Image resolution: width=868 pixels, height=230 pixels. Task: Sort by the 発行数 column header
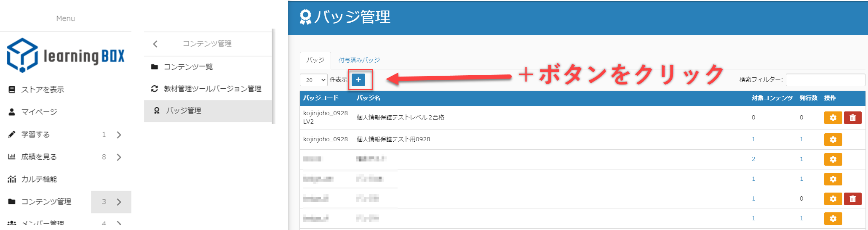coord(809,98)
